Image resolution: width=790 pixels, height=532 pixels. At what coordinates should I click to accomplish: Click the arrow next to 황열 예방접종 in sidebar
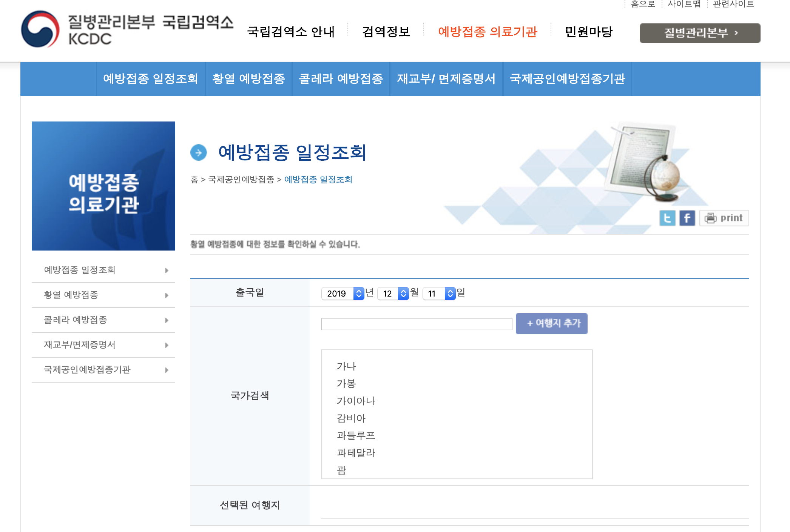167,295
